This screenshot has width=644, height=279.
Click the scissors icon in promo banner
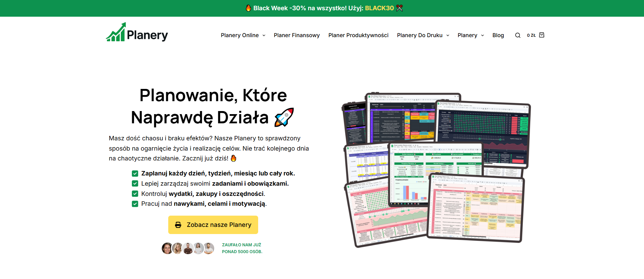pyautogui.click(x=399, y=8)
